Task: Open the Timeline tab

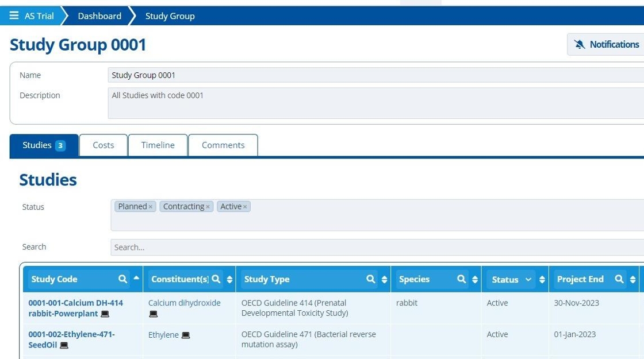Action: [158, 145]
